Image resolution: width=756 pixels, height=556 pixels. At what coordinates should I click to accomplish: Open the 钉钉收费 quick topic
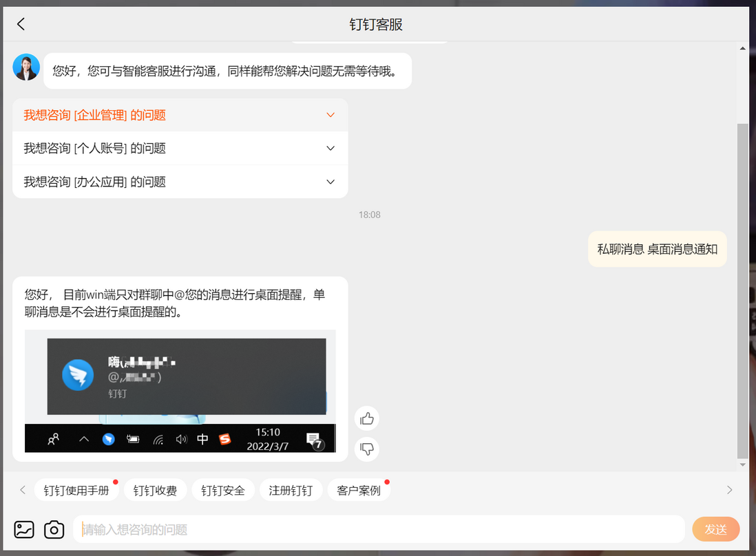click(155, 491)
